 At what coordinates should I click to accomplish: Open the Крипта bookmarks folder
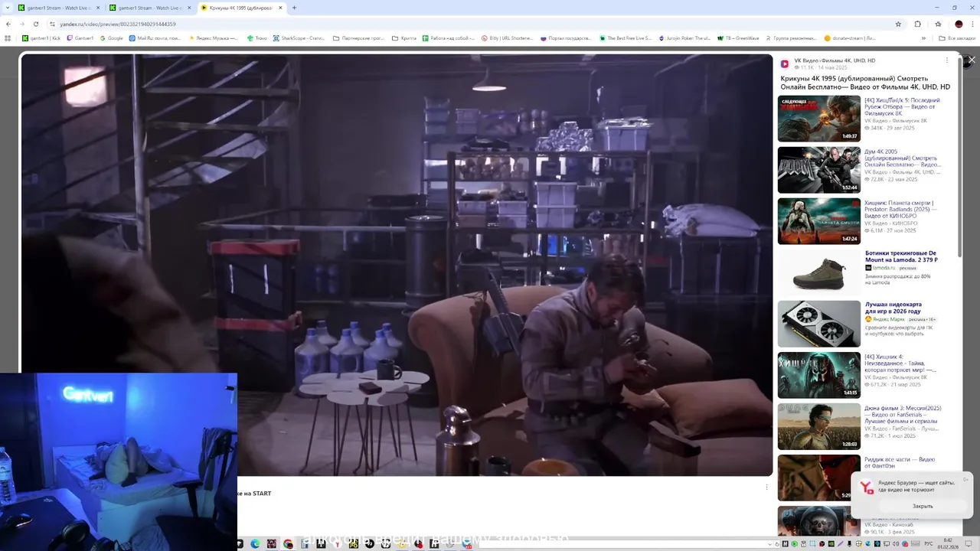click(x=404, y=37)
